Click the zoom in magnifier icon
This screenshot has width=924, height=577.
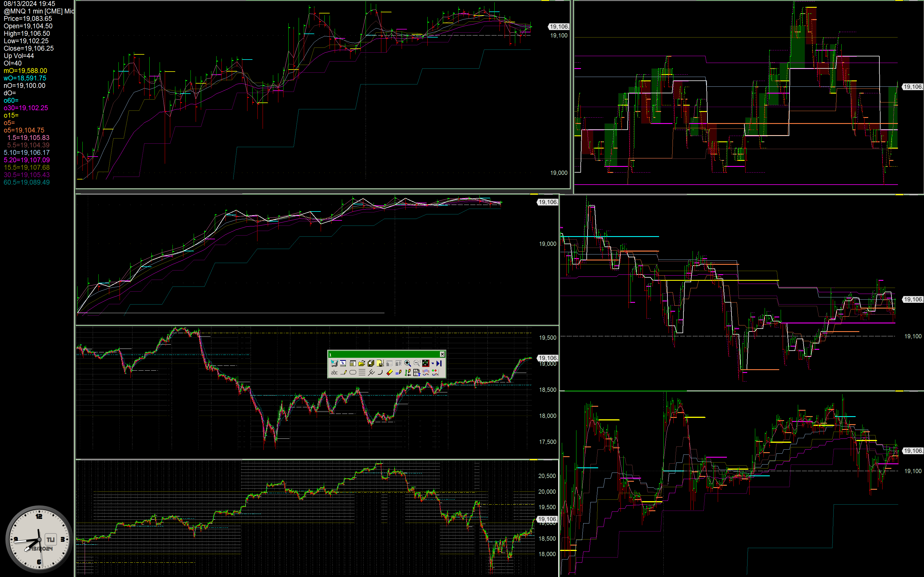[407, 363]
